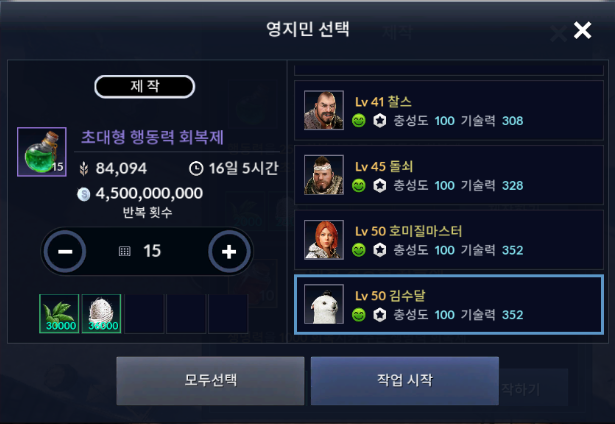Select villager Lv 45 돌쇠 row
Image resolution: width=615 pixels, height=424 pixels.
(x=449, y=175)
